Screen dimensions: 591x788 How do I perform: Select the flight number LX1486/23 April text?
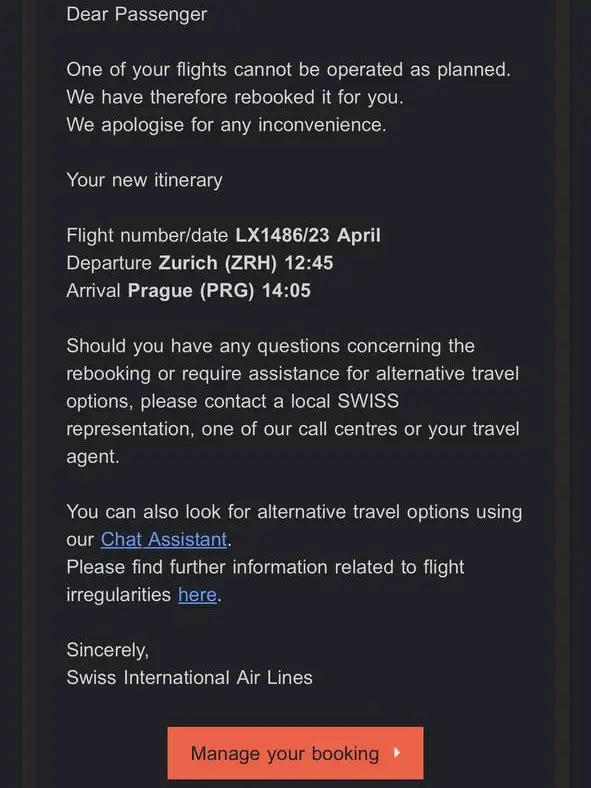click(308, 235)
